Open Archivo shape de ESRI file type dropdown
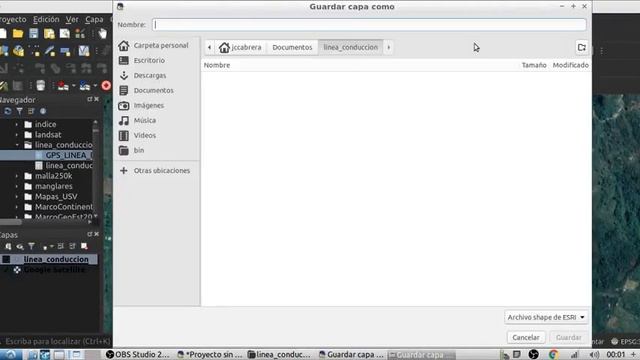The height and width of the screenshot is (360, 640). coord(546,317)
